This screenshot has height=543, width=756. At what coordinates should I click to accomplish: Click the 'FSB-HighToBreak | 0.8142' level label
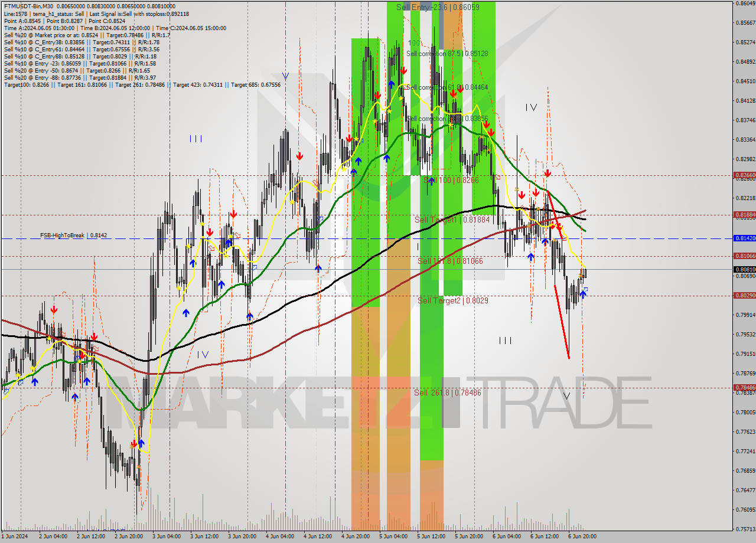(x=74, y=235)
